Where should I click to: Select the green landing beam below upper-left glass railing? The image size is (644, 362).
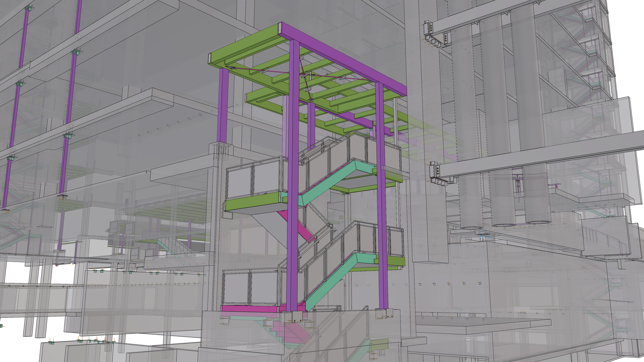click(x=252, y=202)
